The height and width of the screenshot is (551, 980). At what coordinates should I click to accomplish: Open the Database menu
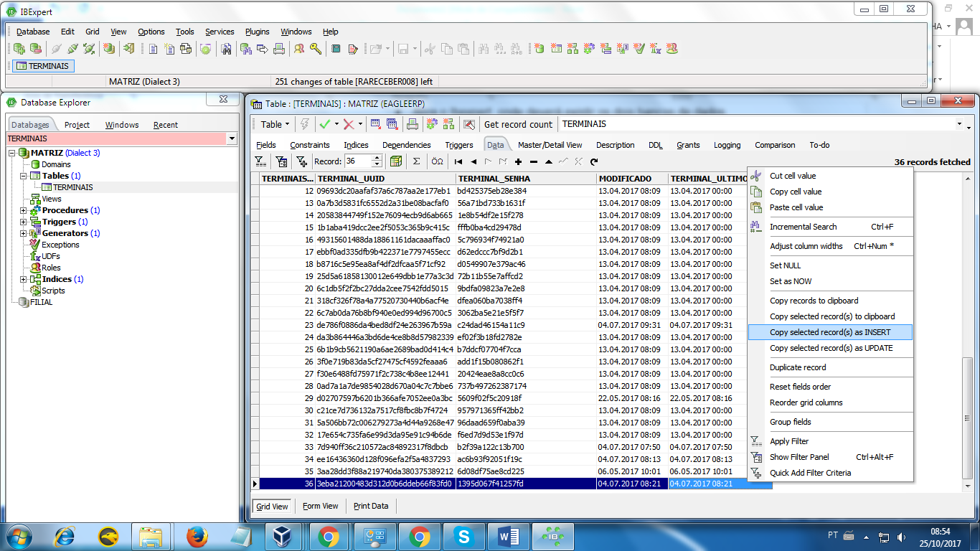point(33,32)
